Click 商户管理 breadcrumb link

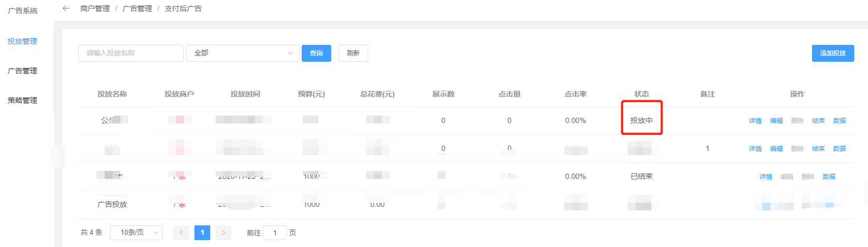95,8
